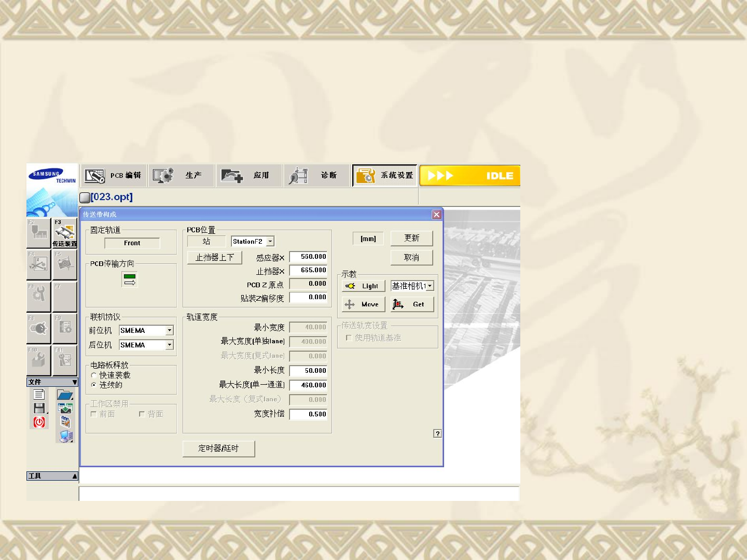The width and height of the screenshot is (747, 560).
Task: Click the IDLE status indicator
Action: (x=470, y=176)
